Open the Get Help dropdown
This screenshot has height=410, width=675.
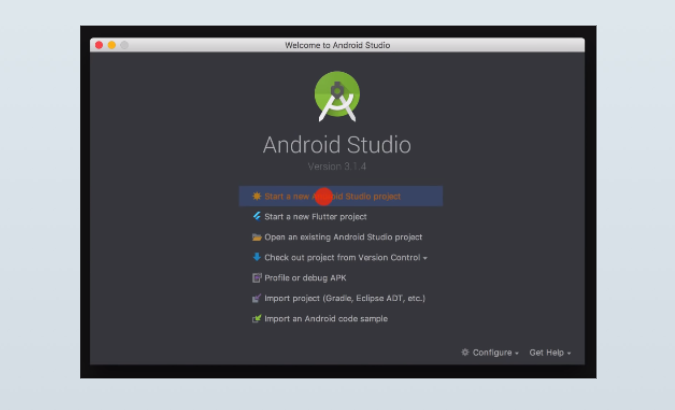click(x=550, y=353)
